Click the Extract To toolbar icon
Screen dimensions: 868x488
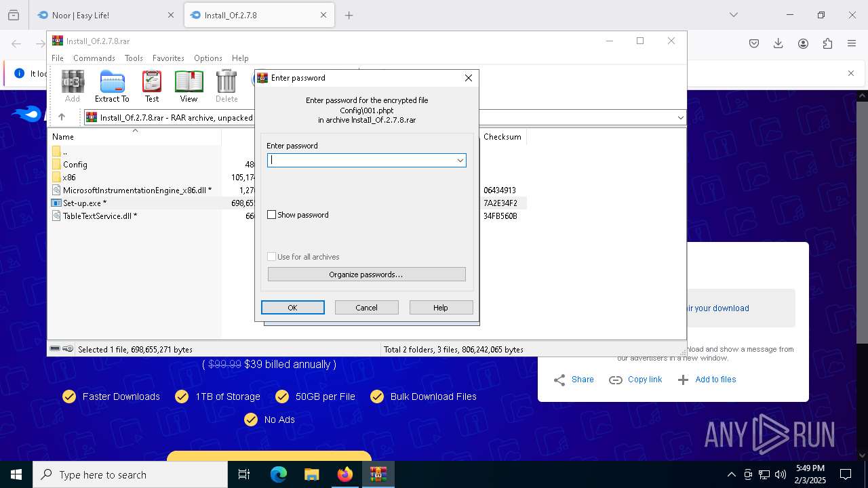click(112, 86)
